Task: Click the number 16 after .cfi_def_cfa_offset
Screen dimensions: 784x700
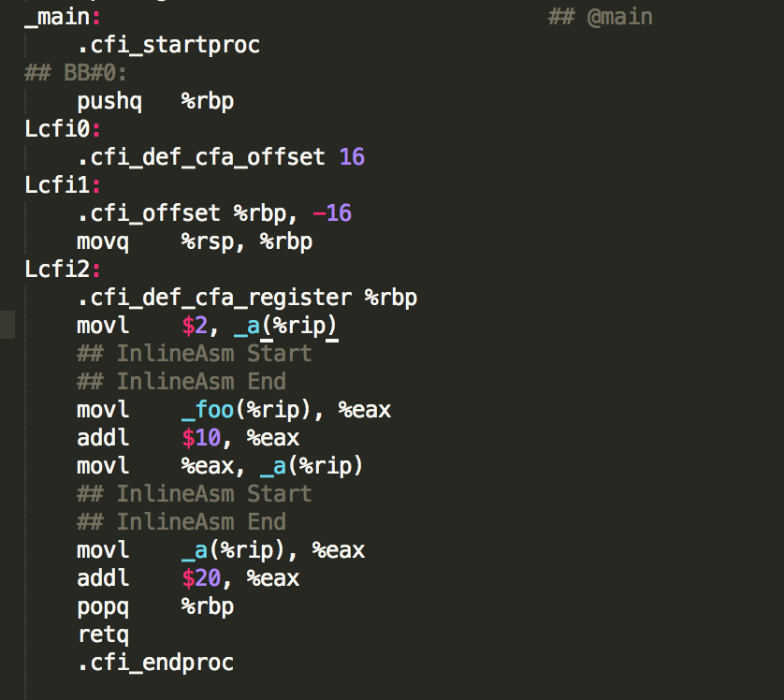Action: click(x=352, y=157)
